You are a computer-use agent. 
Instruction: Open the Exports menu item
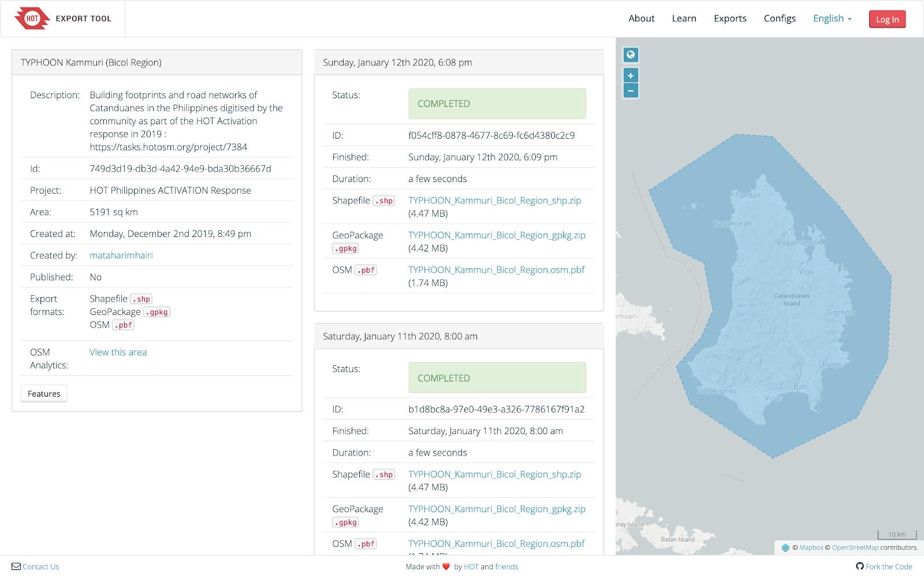[730, 18]
